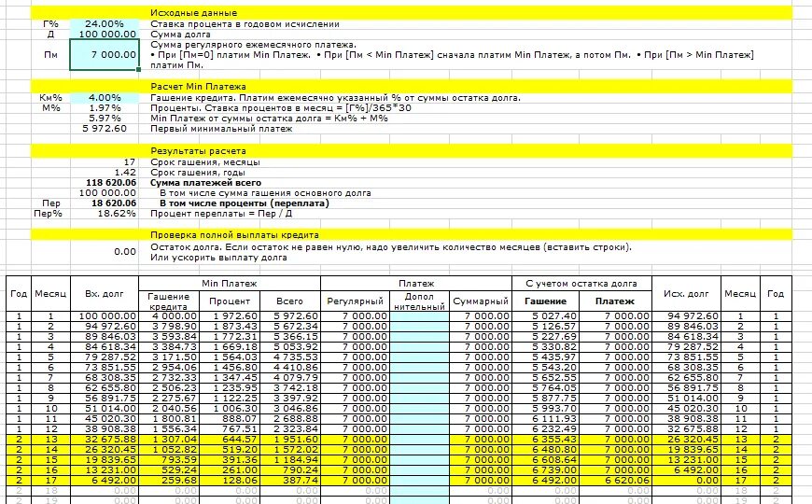Image resolution: width=812 pixels, height=504 pixels.
Task: Click the 'Исх. долг' column header
Action: click(686, 294)
